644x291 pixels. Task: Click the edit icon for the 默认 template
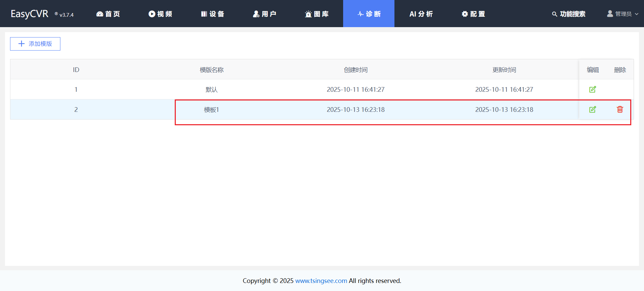coord(592,89)
